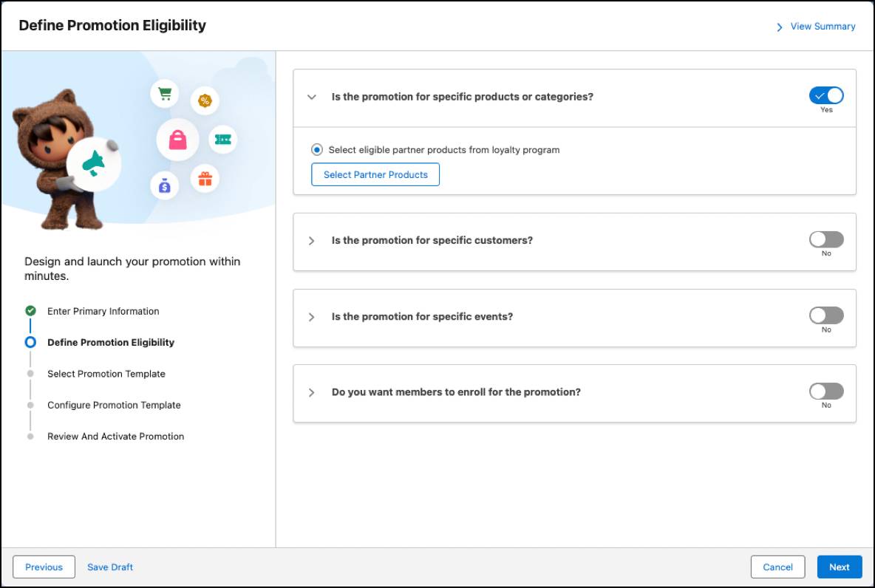Click the Save Draft link
The height and width of the screenshot is (588, 875).
click(110, 567)
